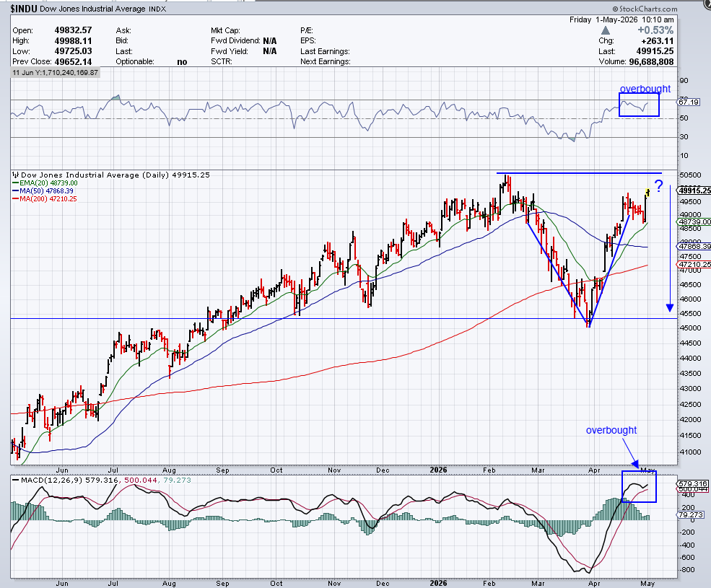The height and width of the screenshot is (588, 711).
Task: Click the 'Fwd Yield:' label
Action: [x=230, y=51]
